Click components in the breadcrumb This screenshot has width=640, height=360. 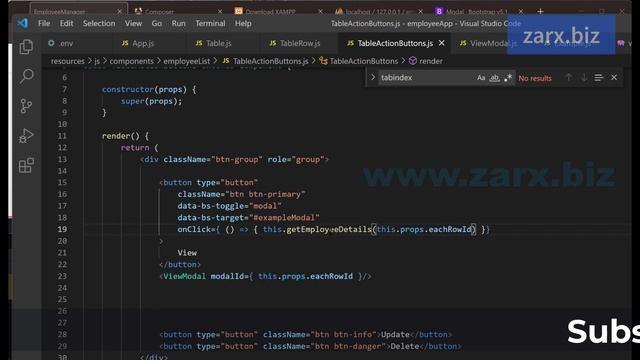click(x=131, y=61)
